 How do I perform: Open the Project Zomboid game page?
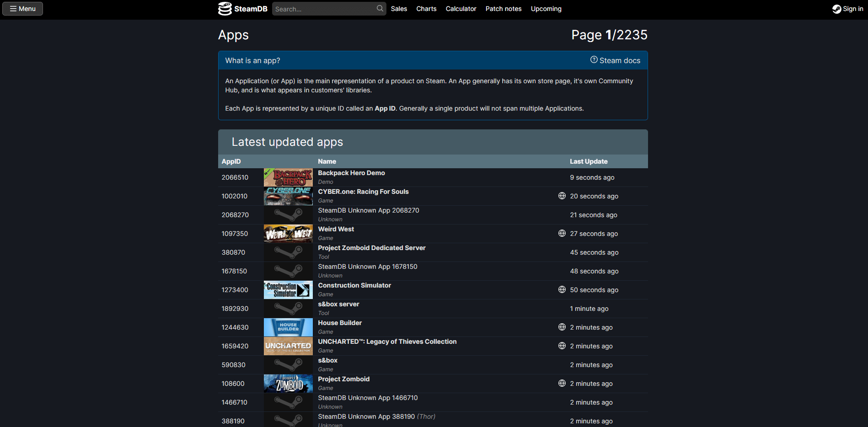(x=343, y=379)
